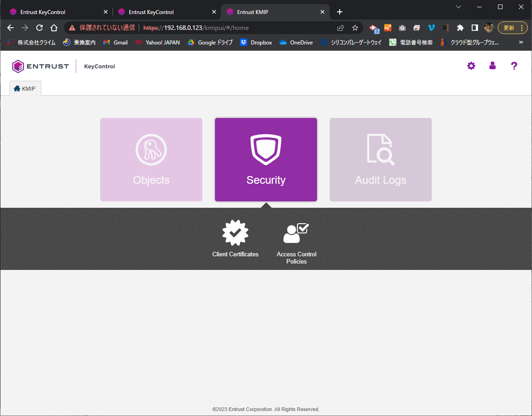This screenshot has height=416, width=532.
Task: Open the Google ドライブ bookmark
Action: [210, 42]
